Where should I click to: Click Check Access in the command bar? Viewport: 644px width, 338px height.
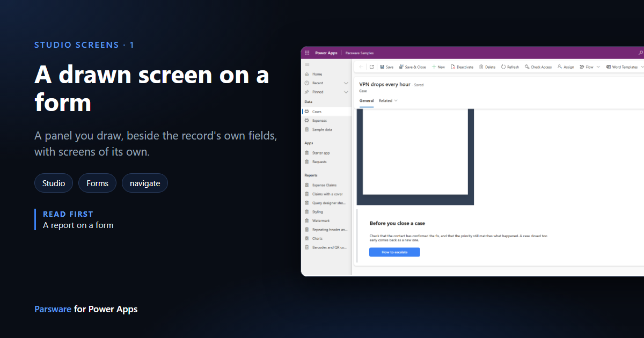pyautogui.click(x=538, y=67)
